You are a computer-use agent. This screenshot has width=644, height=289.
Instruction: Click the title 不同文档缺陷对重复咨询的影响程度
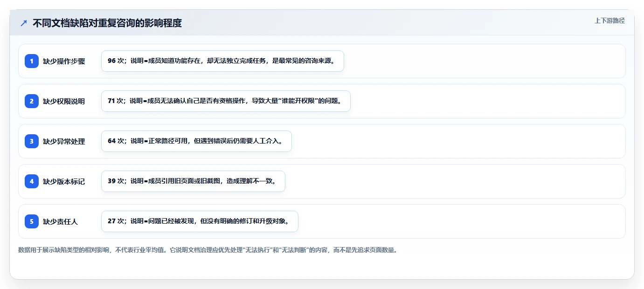point(107,23)
